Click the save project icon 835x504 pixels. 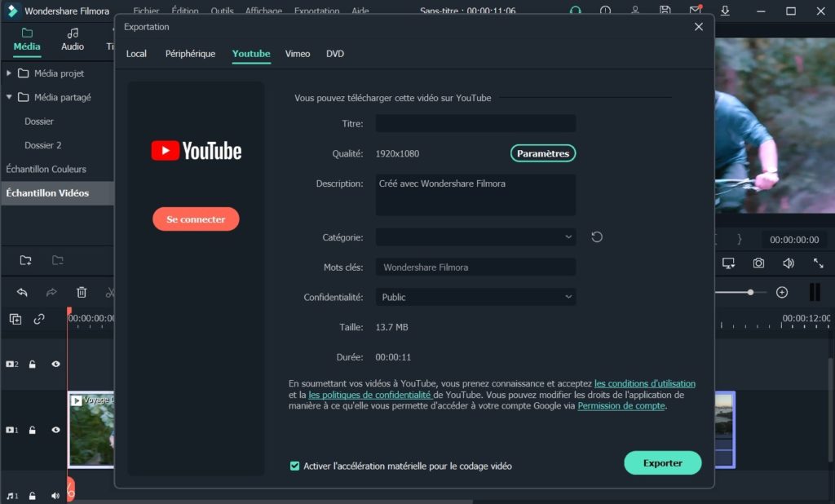665,10
